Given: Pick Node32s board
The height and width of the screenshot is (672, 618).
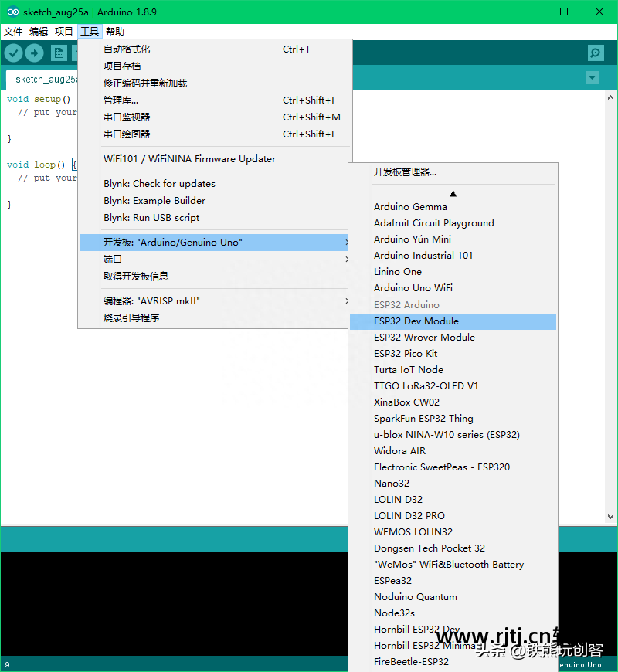Looking at the screenshot, I should tap(453, 613).
